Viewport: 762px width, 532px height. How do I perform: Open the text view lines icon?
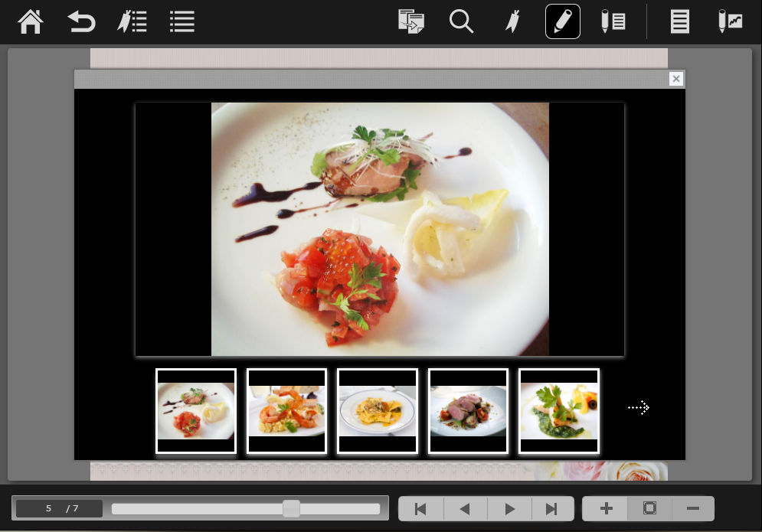point(679,21)
